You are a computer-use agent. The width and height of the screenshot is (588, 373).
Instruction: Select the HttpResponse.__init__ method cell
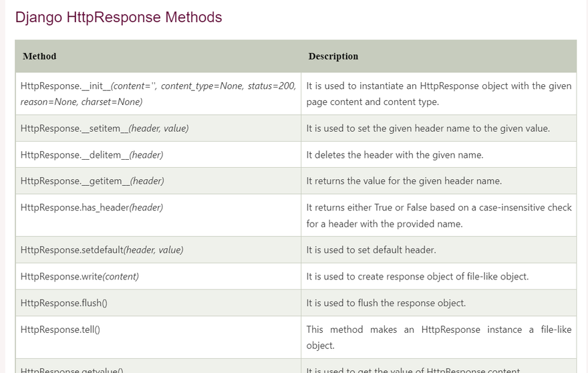pyautogui.click(x=158, y=94)
